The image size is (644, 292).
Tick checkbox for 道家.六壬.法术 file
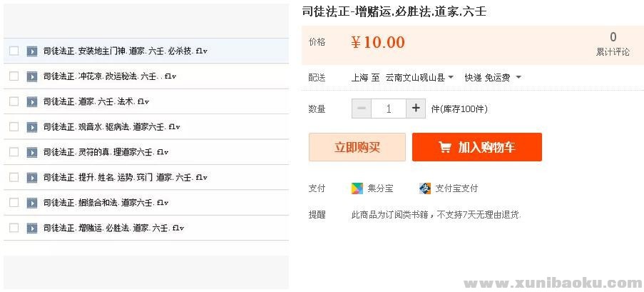14,101
